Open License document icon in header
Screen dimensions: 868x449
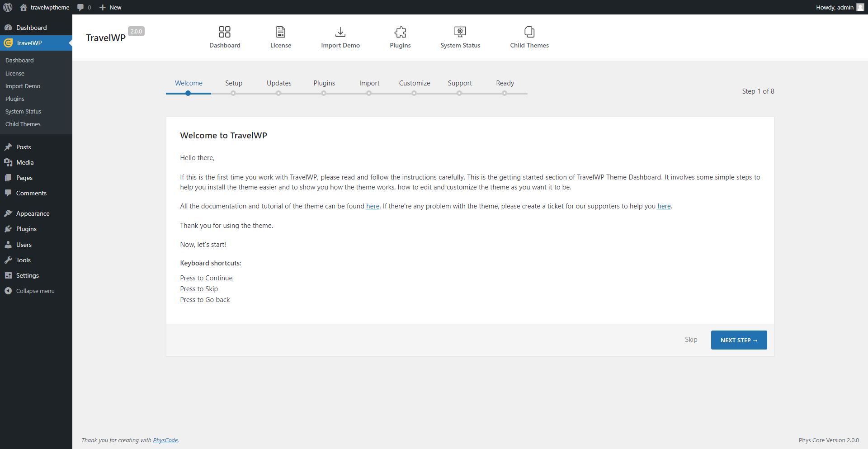[281, 32]
